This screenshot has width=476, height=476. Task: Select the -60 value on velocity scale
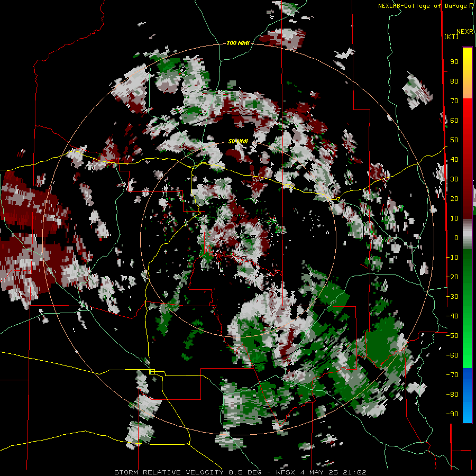click(x=452, y=355)
